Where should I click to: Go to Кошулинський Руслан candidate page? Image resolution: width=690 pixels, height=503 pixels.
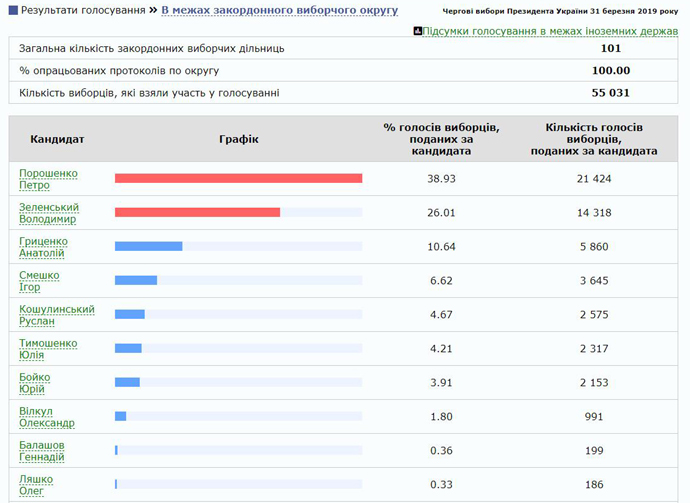[x=57, y=315]
